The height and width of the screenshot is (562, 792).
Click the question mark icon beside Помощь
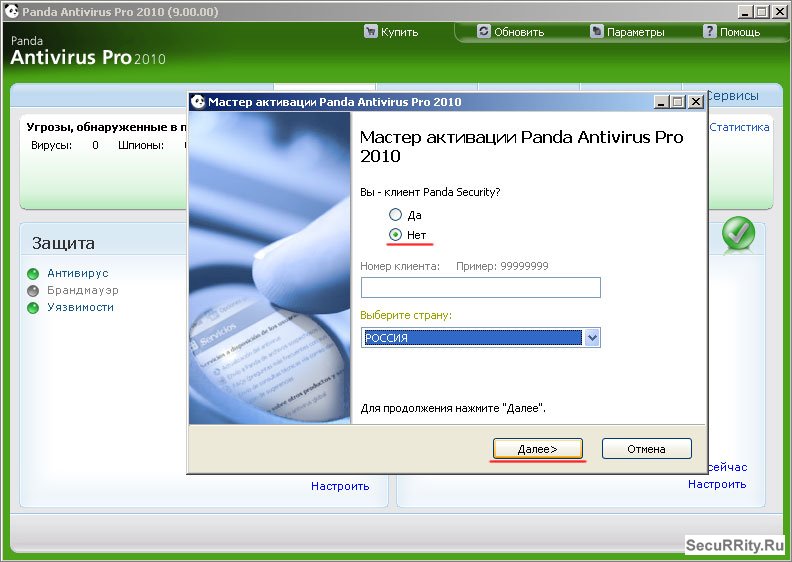coord(710,31)
